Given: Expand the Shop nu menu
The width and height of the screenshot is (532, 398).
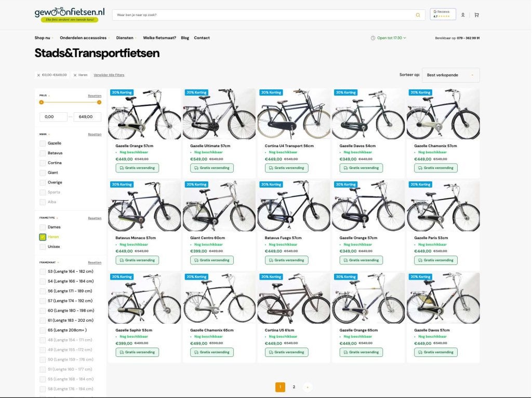Looking at the screenshot, I should pyautogui.click(x=44, y=38).
